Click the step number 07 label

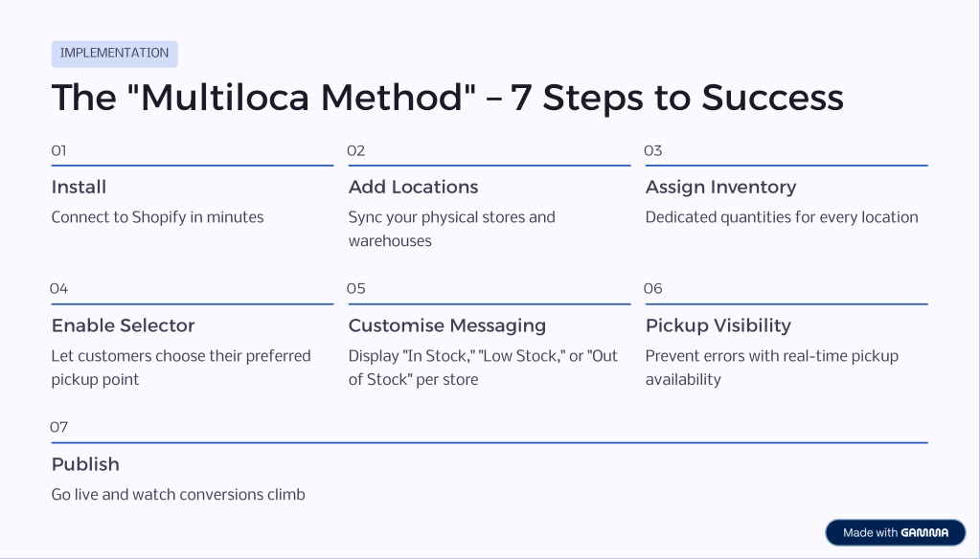click(59, 427)
